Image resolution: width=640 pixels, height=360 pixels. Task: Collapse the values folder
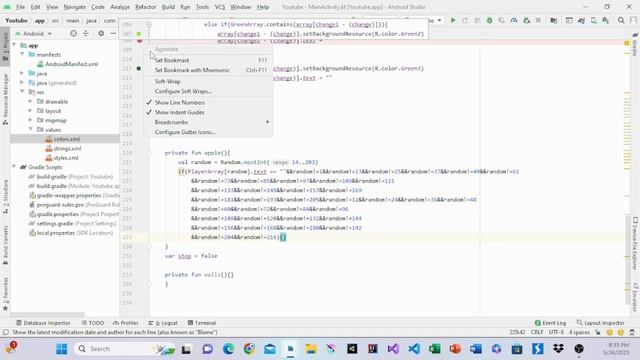click(x=31, y=129)
